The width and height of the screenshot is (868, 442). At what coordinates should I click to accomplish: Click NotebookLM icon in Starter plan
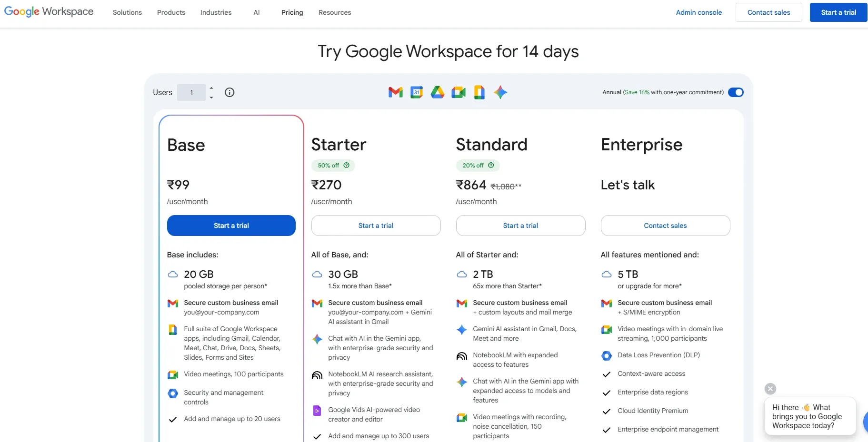[x=317, y=375]
